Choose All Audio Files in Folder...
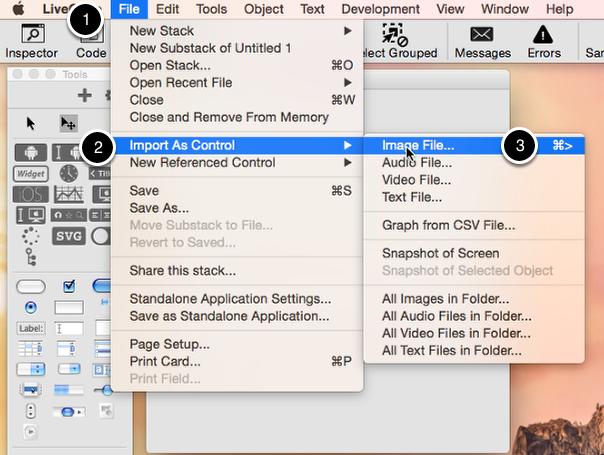The image size is (604, 455). pyautogui.click(x=474, y=316)
